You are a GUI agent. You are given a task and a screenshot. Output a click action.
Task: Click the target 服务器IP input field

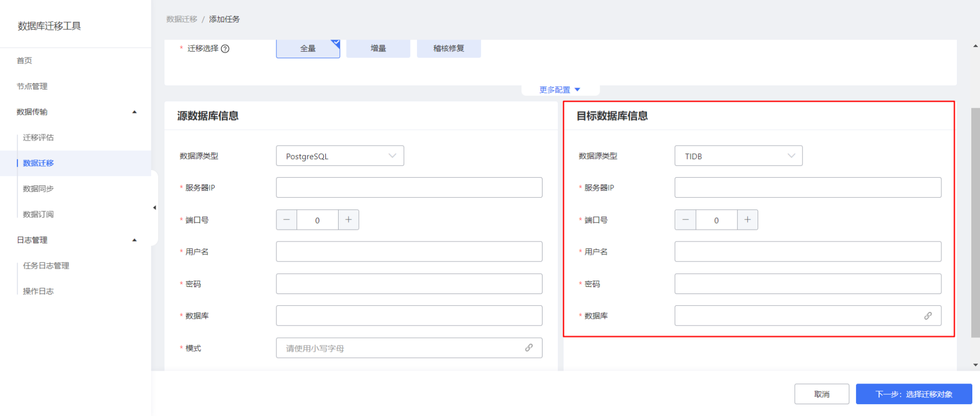[x=808, y=187]
